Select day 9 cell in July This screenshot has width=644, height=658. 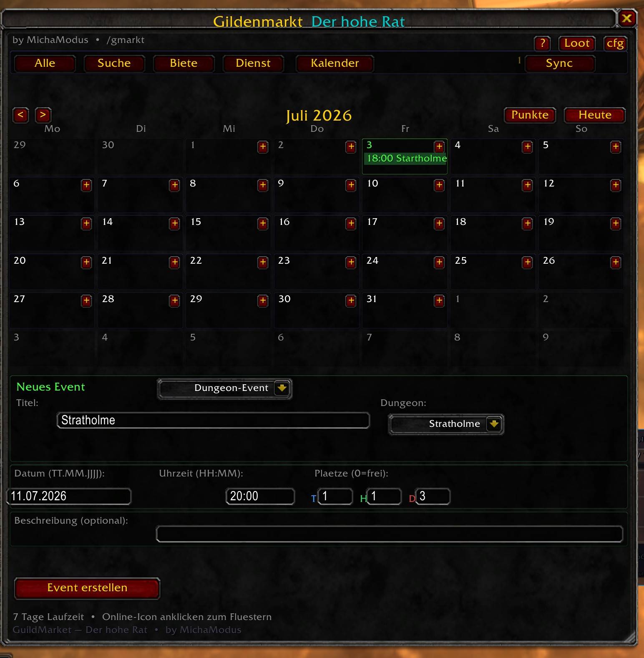[316, 195]
